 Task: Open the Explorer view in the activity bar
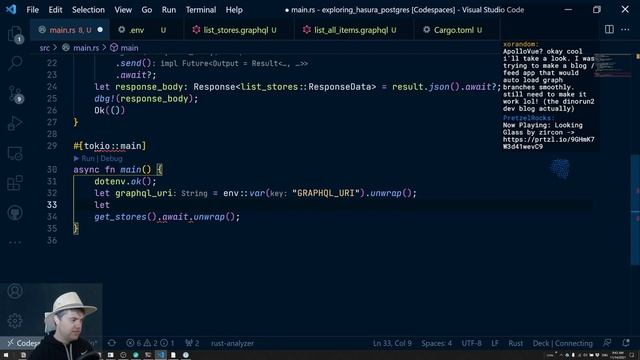click(x=15, y=34)
